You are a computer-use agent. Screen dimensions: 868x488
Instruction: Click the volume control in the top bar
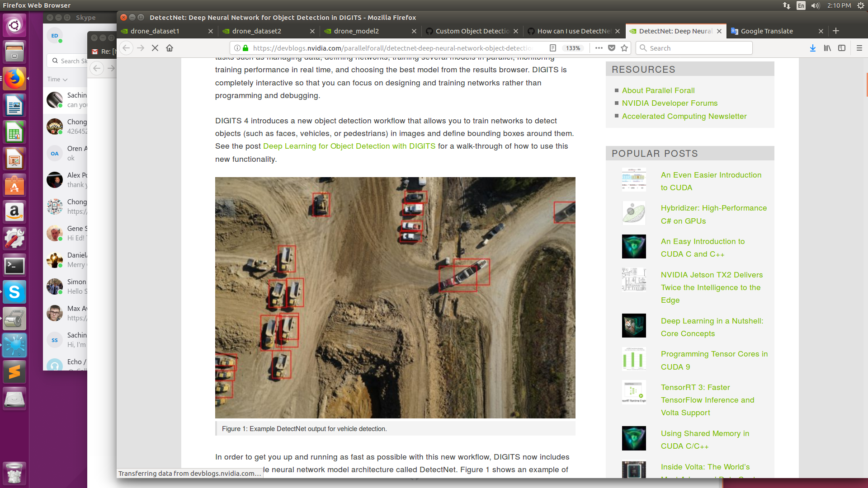815,5
